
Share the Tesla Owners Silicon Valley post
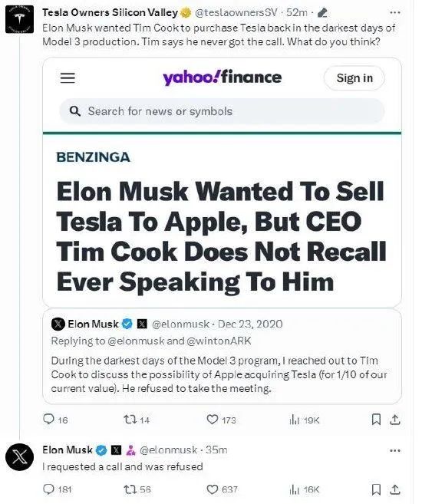(x=395, y=420)
